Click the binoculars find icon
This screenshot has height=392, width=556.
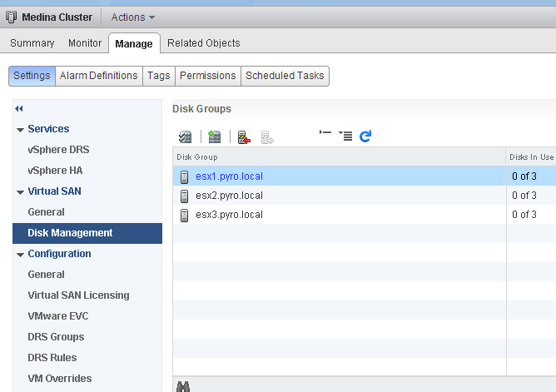(184, 386)
